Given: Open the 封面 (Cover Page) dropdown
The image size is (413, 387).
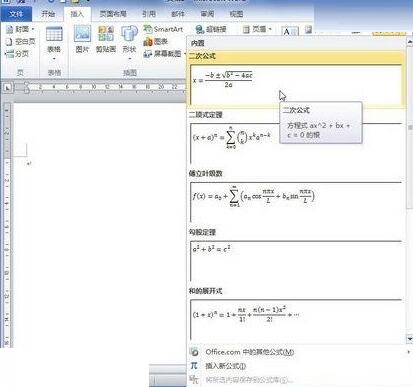Looking at the screenshot, I should click(x=20, y=29).
